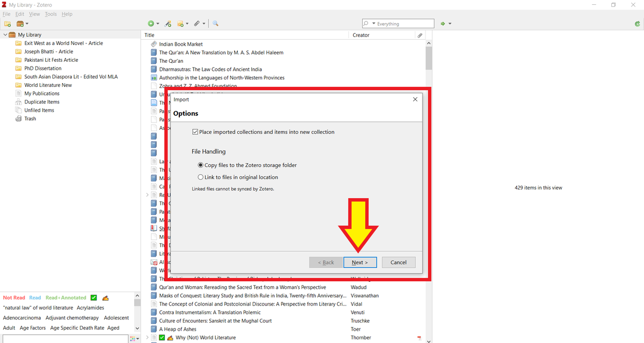Collapse the My Library tree

(5, 35)
